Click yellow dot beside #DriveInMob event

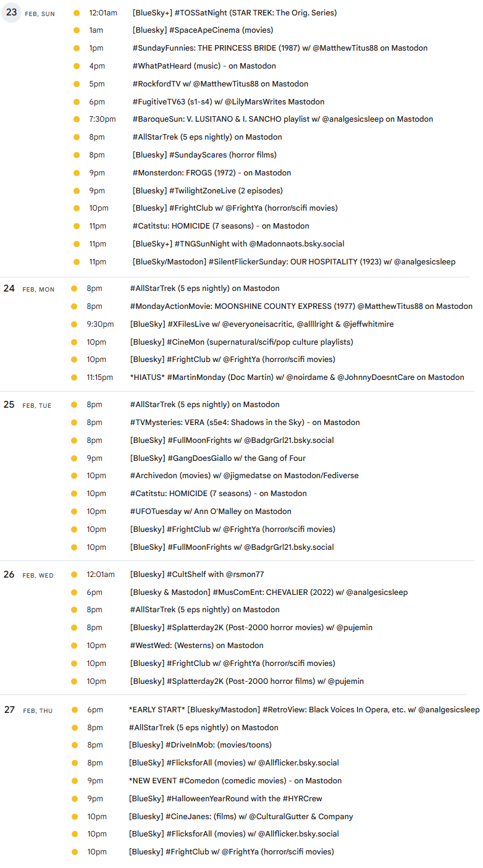pyautogui.click(x=75, y=745)
